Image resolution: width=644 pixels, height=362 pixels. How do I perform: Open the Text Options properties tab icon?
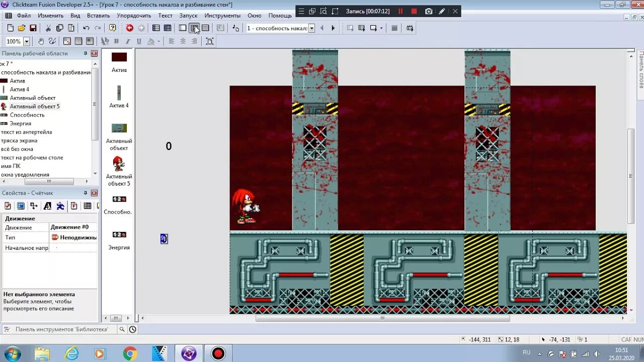coord(47,206)
